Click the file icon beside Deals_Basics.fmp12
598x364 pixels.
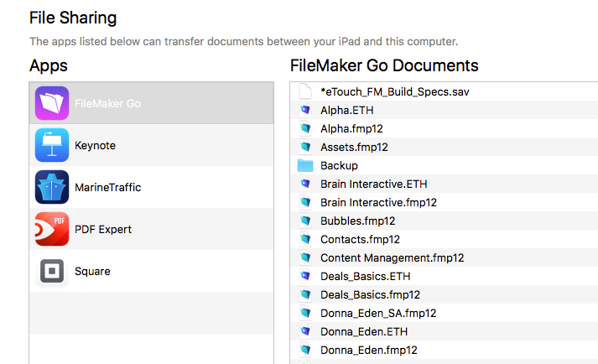pos(305,294)
